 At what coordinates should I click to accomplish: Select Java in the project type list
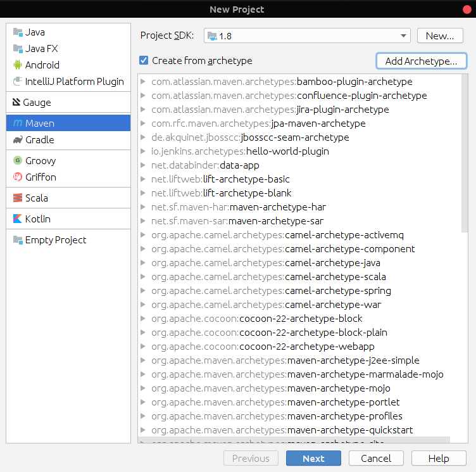(x=35, y=32)
